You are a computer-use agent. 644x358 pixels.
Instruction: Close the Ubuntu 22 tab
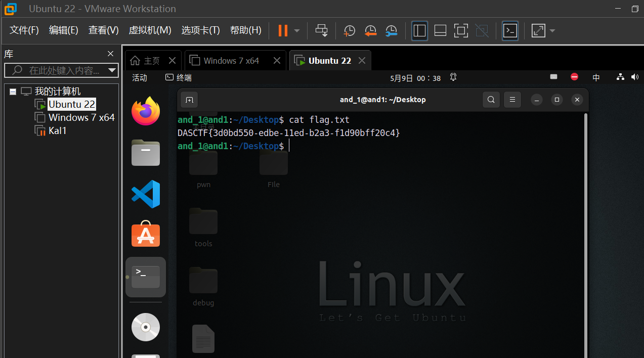(362, 61)
